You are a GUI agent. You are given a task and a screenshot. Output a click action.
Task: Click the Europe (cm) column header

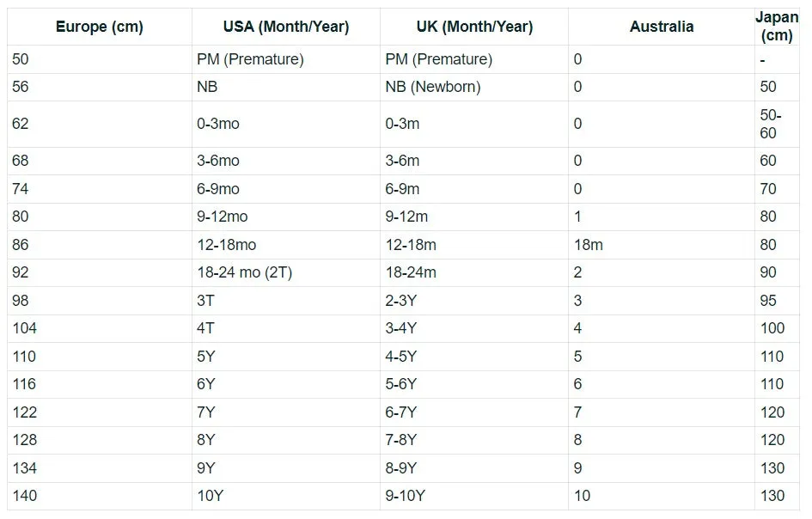pyautogui.click(x=99, y=27)
